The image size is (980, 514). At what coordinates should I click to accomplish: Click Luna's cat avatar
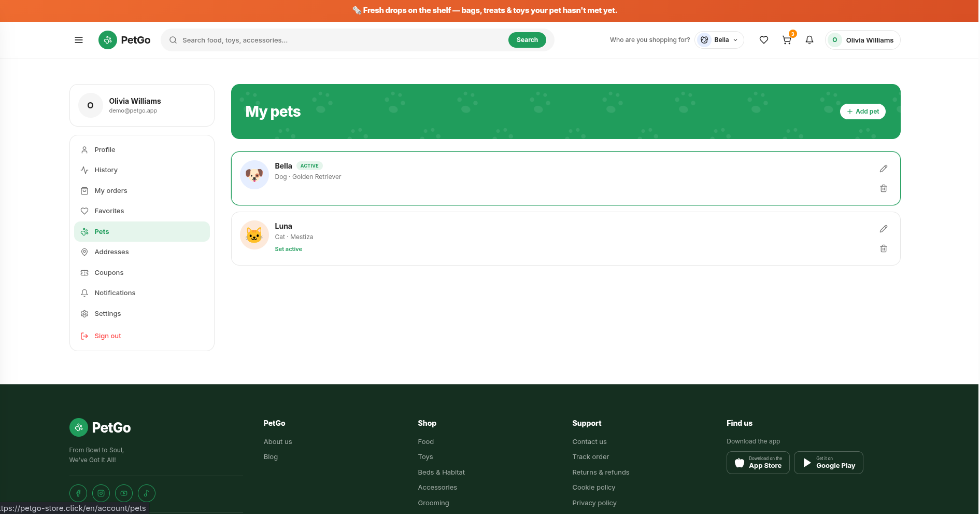point(254,235)
